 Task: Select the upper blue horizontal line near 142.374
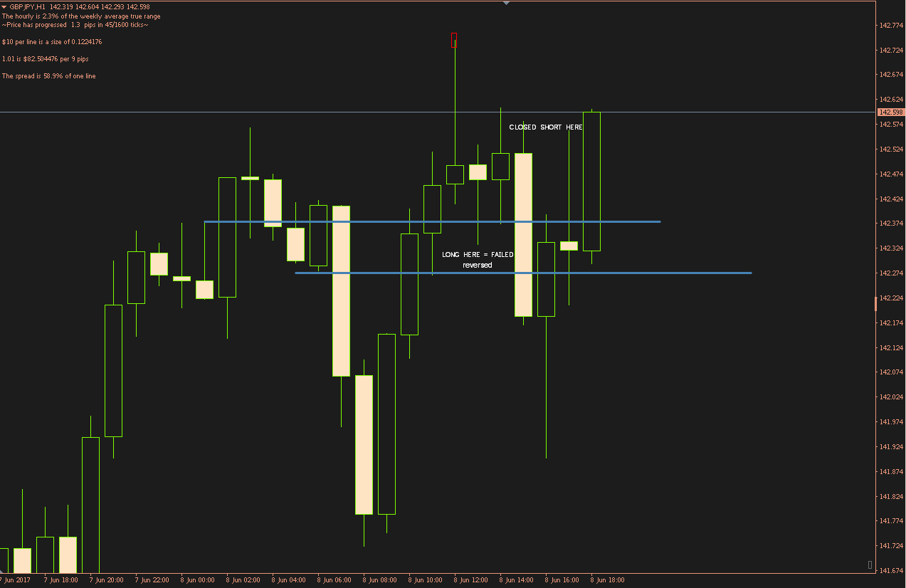(433, 221)
